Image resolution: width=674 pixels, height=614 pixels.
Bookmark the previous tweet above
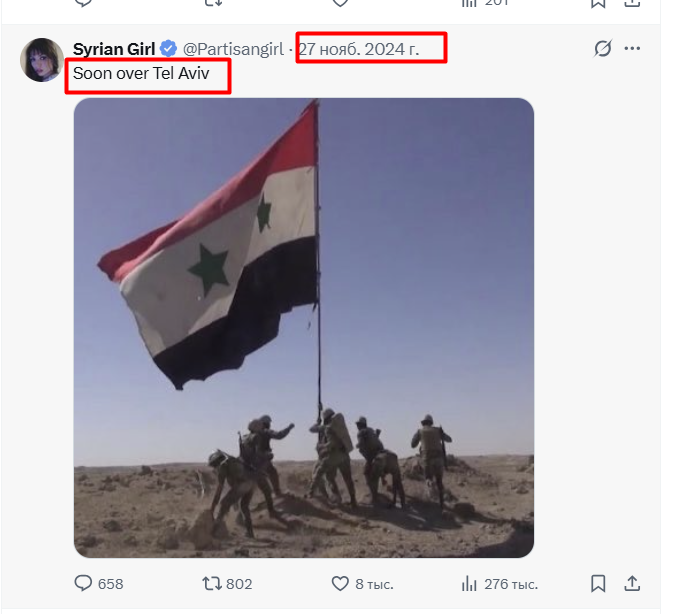[598, 3]
